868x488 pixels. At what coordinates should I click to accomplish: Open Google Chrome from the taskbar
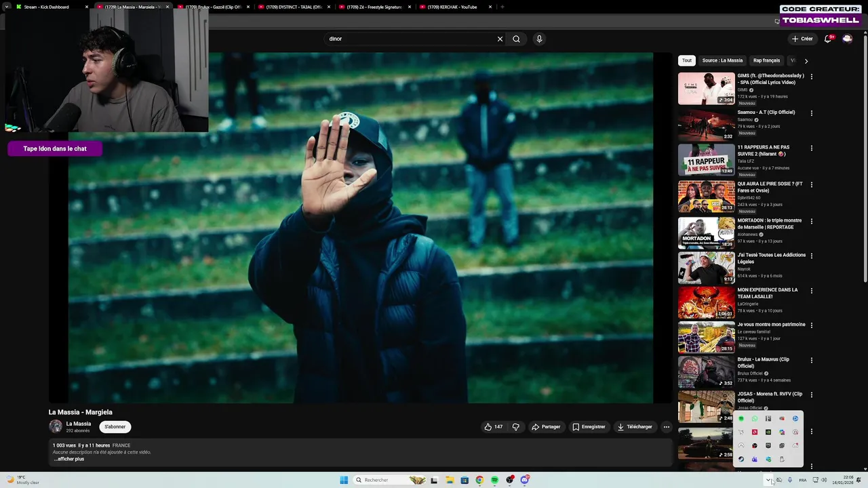pyautogui.click(x=479, y=480)
